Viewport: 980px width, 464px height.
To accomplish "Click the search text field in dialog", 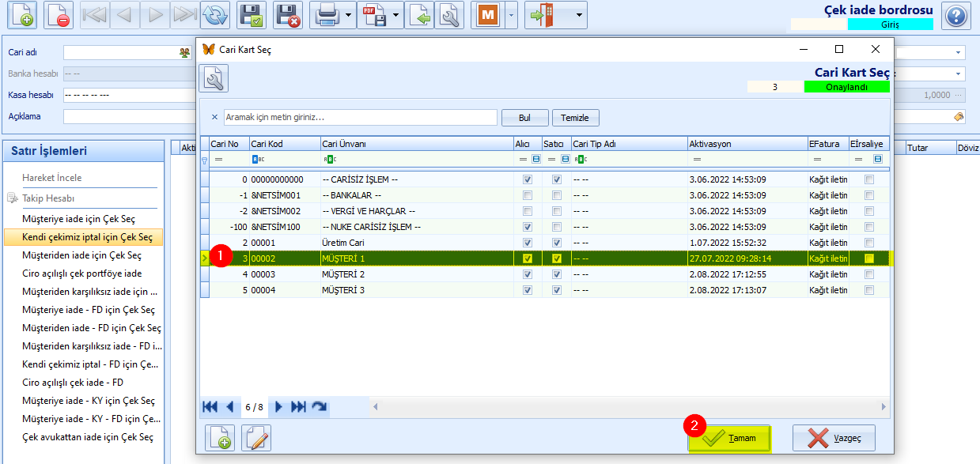I will tap(360, 117).
